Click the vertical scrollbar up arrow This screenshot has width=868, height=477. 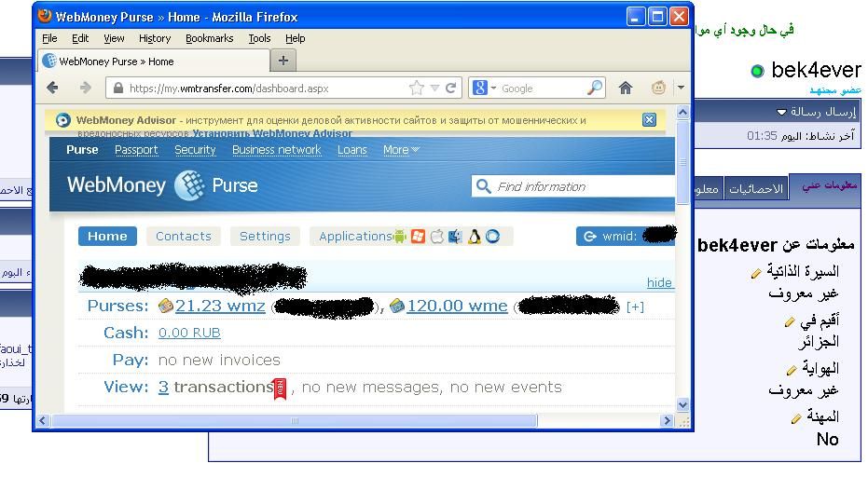coord(682,113)
